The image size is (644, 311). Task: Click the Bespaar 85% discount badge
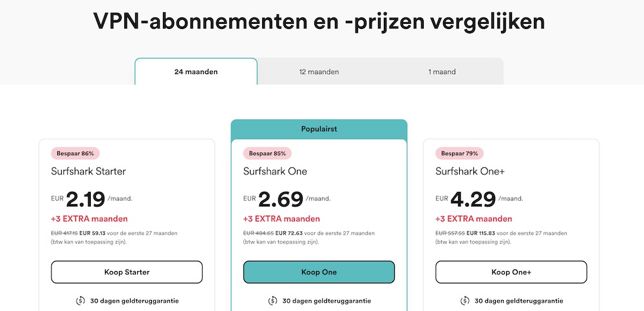[x=267, y=153]
